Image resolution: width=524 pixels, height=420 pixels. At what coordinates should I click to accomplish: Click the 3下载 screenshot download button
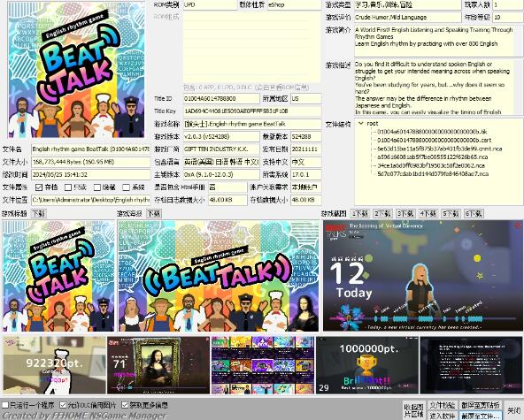pos(405,214)
